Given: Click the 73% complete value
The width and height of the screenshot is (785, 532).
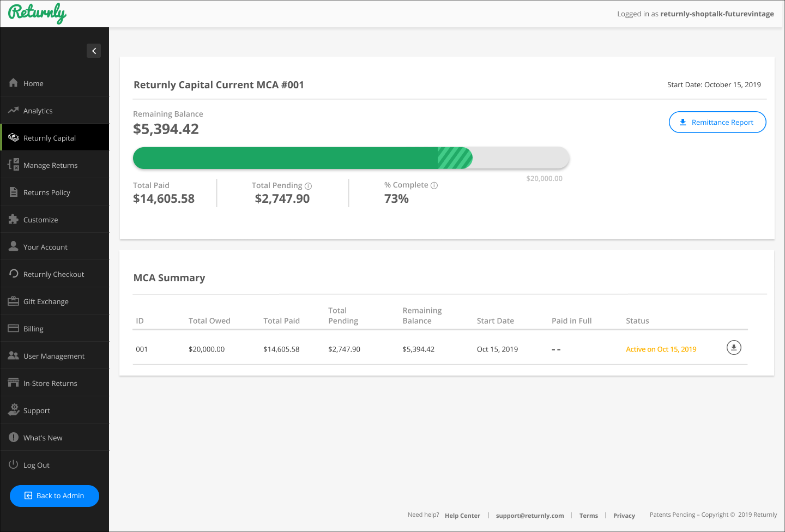Looking at the screenshot, I should pyautogui.click(x=396, y=198).
